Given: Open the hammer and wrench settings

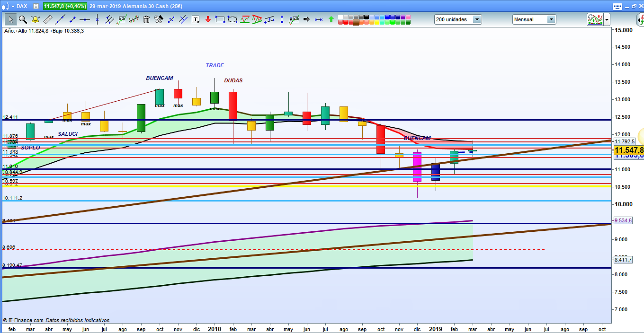Looking at the screenshot, I should (159, 19).
